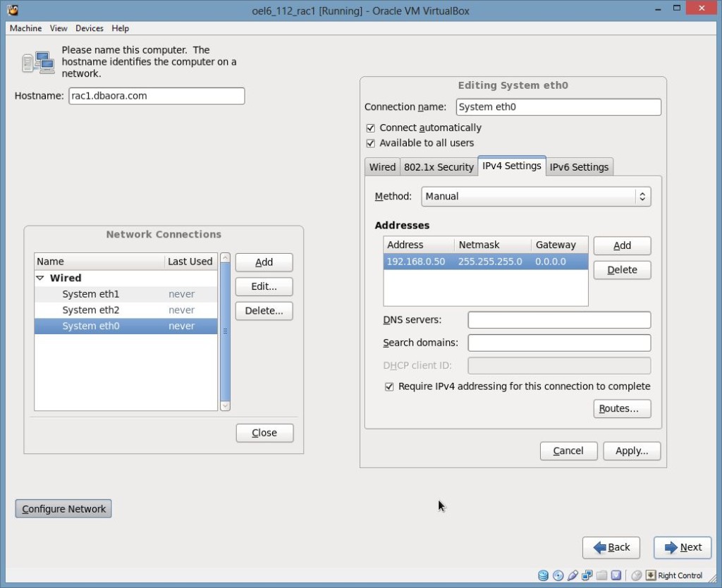Viewport: 722px width, 588px height.
Task: Click the hard disk activity status icon
Action: pyautogui.click(x=544, y=575)
